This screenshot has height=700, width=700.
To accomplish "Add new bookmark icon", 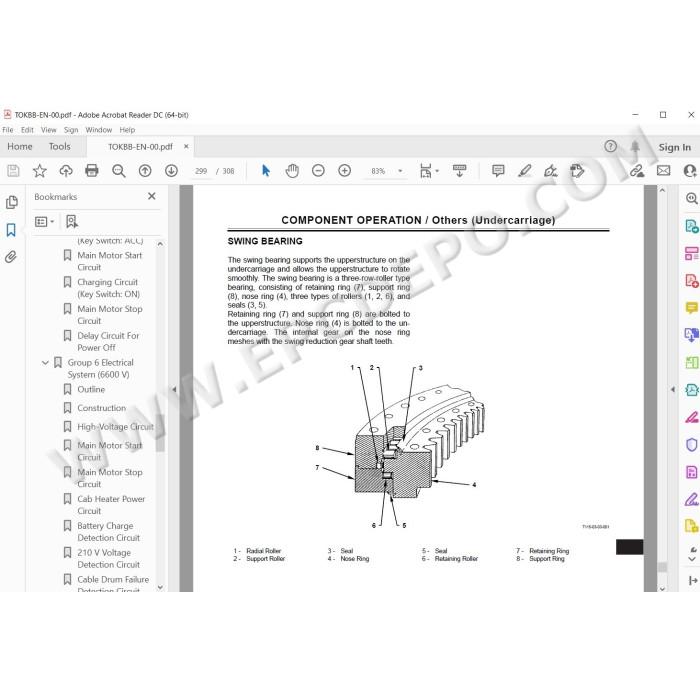I will [71, 221].
